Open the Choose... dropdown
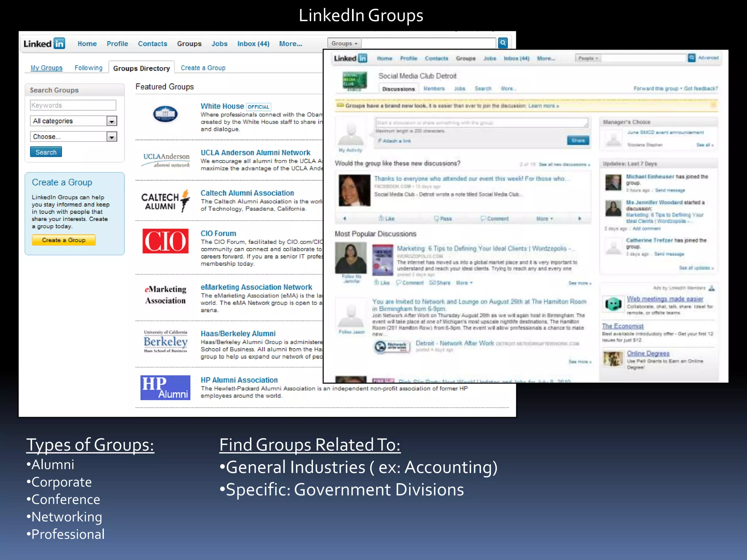 tap(112, 137)
